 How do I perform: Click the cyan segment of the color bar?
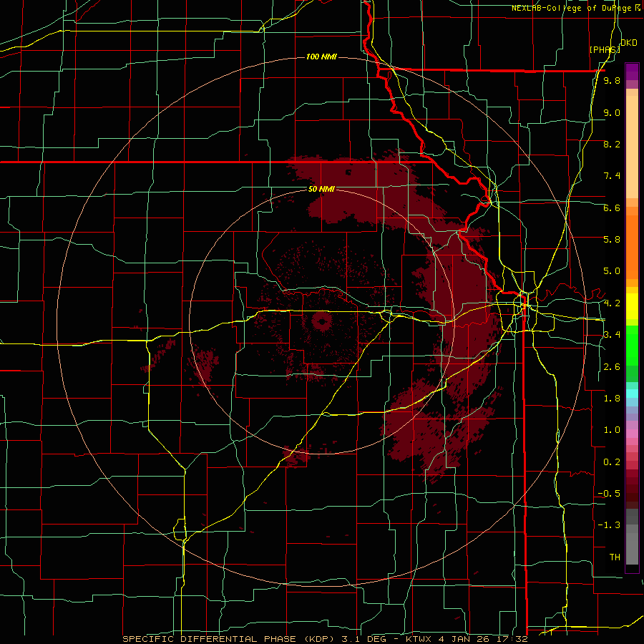632,393
